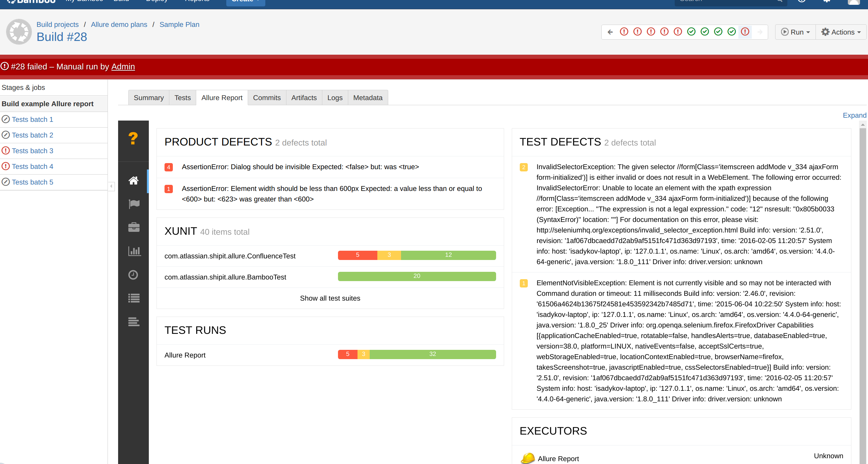Screen dimensions: 868x464
Task: Open the Behaviors list icon in sidebar
Action: pos(134,298)
